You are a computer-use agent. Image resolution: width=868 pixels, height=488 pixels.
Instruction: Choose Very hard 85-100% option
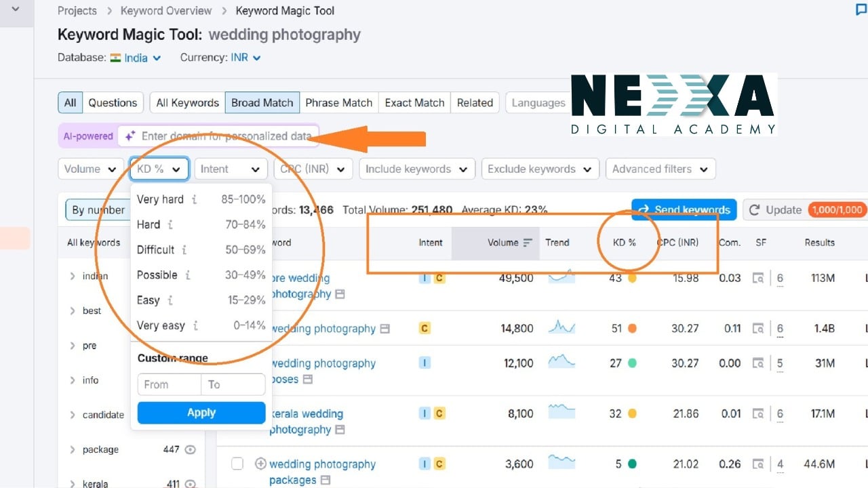click(x=201, y=199)
